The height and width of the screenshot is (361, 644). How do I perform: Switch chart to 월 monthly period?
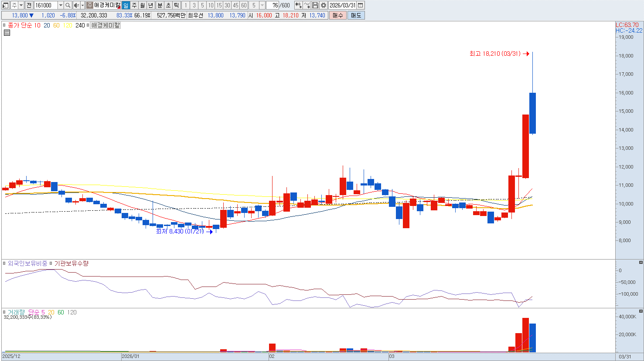point(142,5)
